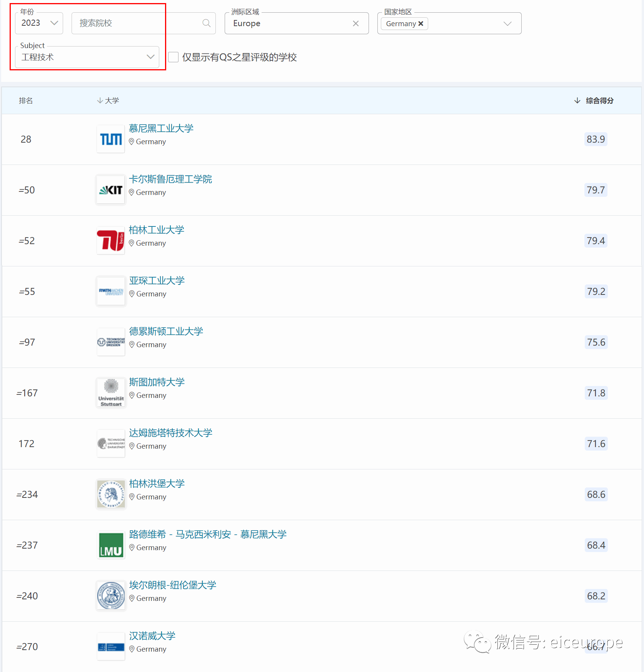Click the Europe continent region field
644x672 pixels.
[x=297, y=23]
